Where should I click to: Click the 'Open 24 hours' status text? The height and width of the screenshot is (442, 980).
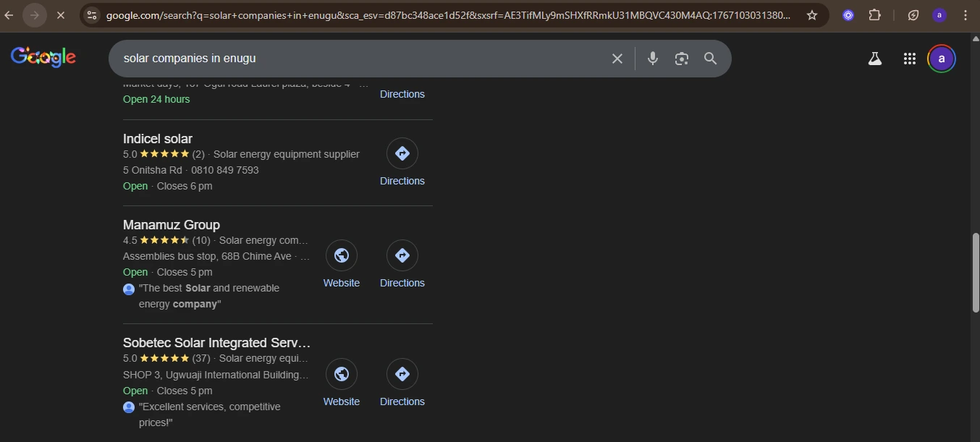156,99
